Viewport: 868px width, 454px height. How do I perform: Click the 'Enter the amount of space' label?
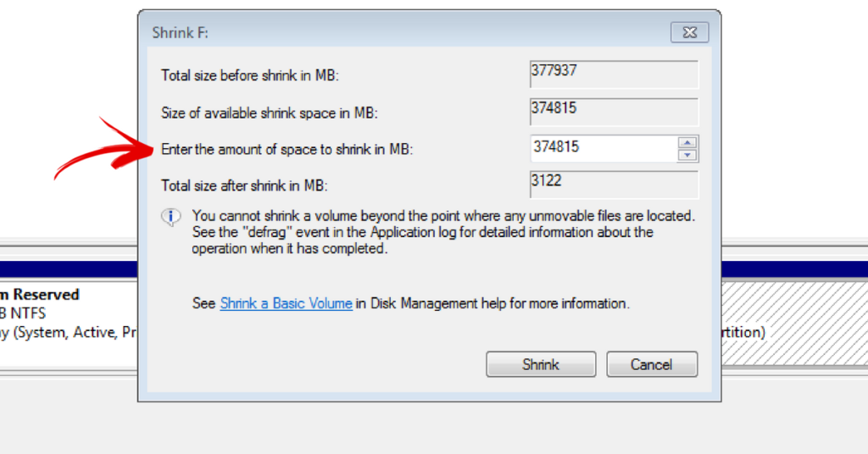click(x=287, y=149)
